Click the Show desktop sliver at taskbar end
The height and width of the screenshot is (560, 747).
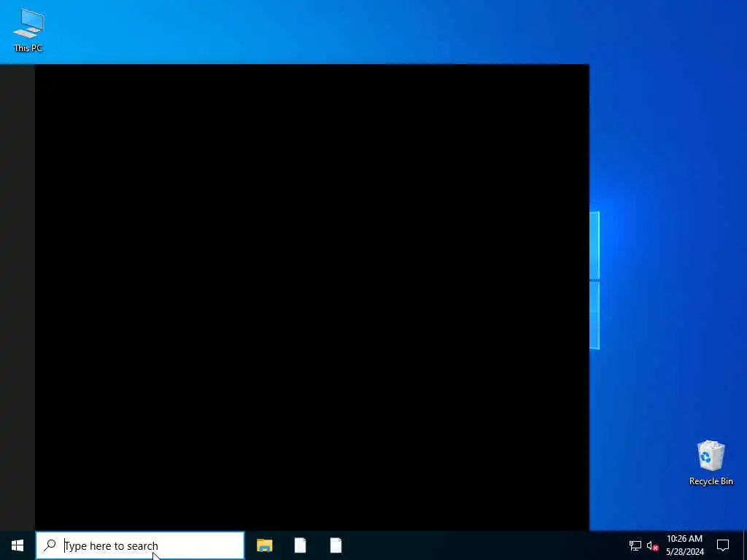click(x=745, y=545)
